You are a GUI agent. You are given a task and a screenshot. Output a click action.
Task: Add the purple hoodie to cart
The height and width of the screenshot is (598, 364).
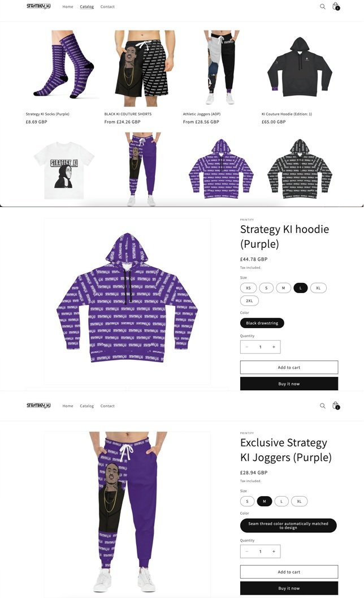289,367
